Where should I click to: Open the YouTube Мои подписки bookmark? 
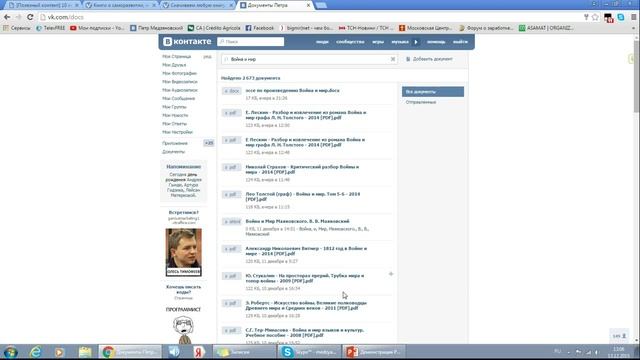[98, 28]
